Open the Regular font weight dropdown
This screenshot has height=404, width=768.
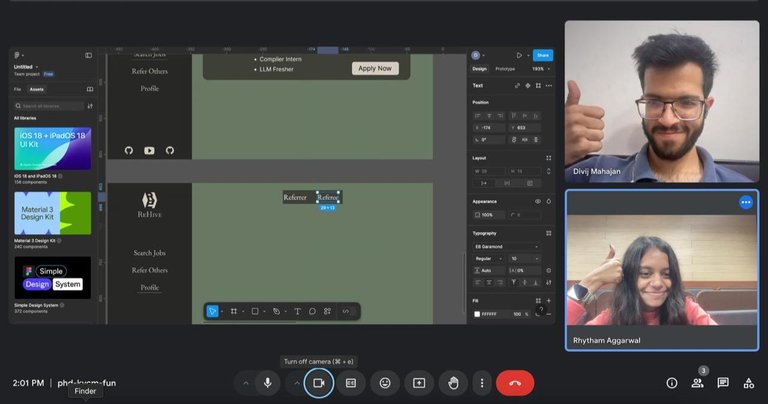[x=488, y=259]
